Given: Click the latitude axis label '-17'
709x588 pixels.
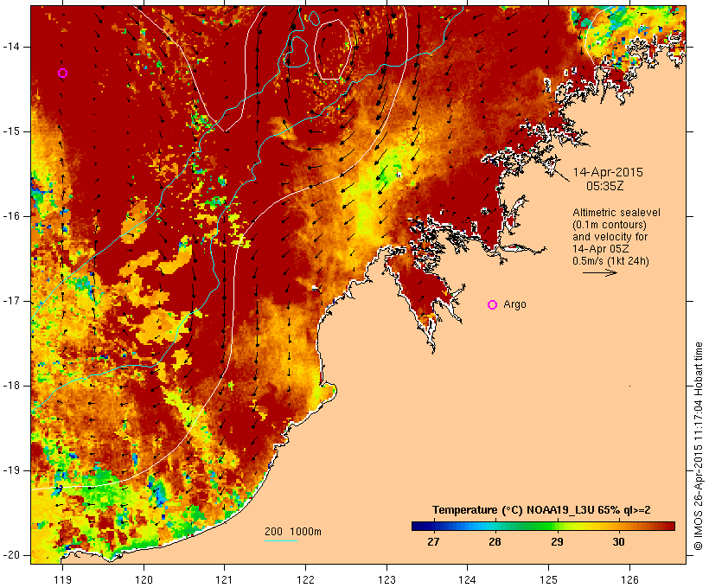Looking at the screenshot, I should coord(10,301).
